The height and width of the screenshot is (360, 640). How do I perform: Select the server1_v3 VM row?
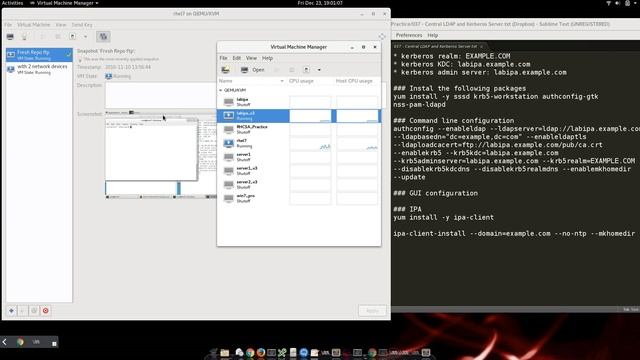pos(299,171)
